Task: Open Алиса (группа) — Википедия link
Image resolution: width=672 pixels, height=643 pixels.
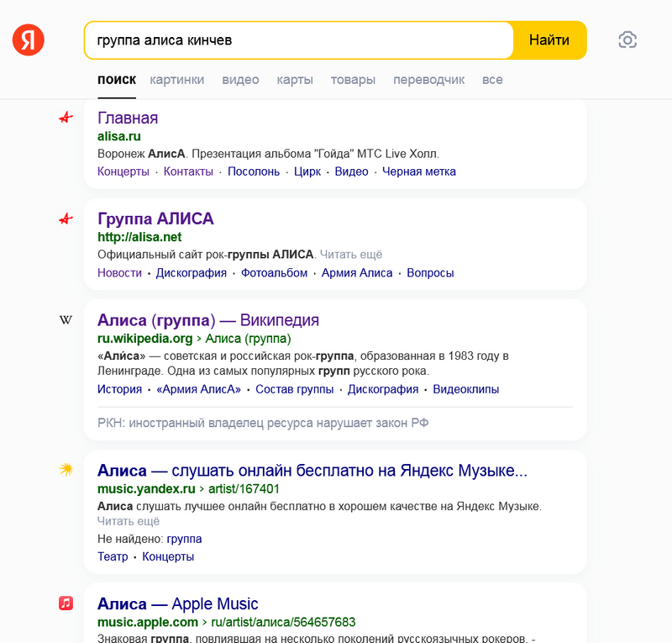Action: point(208,320)
